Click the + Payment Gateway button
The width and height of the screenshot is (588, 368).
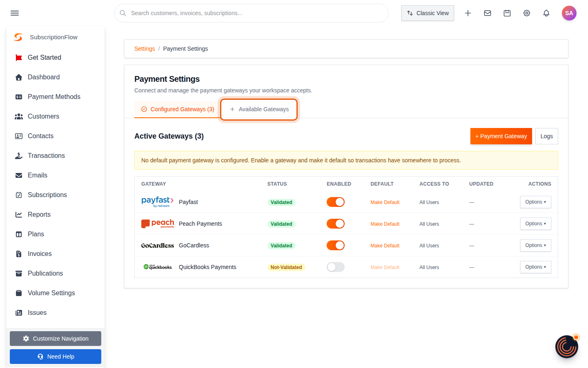pos(501,136)
